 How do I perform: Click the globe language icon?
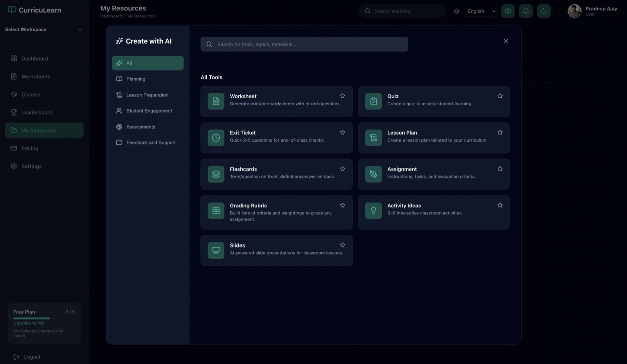[x=456, y=11]
